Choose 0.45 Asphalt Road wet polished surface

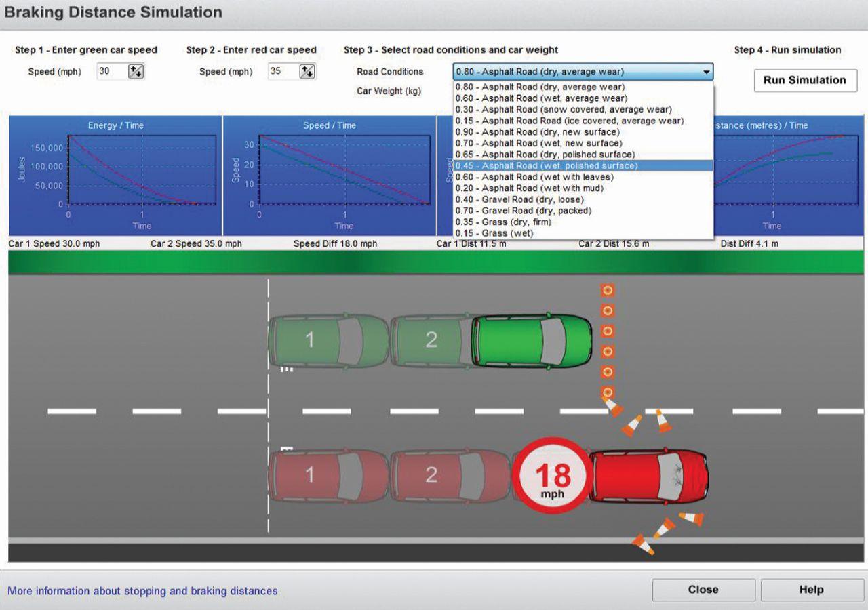[x=583, y=165]
